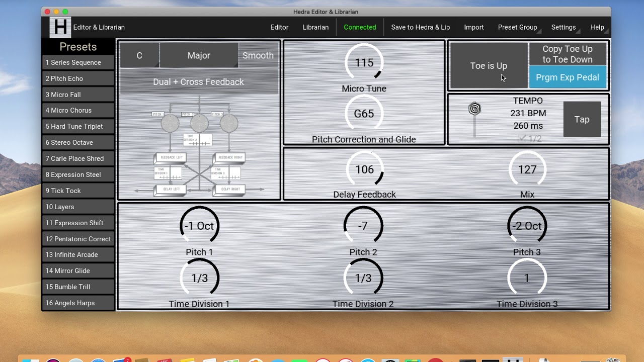Select preset 15 Bumble Trill
This screenshot has height=362, width=644.
(x=78, y=287)
